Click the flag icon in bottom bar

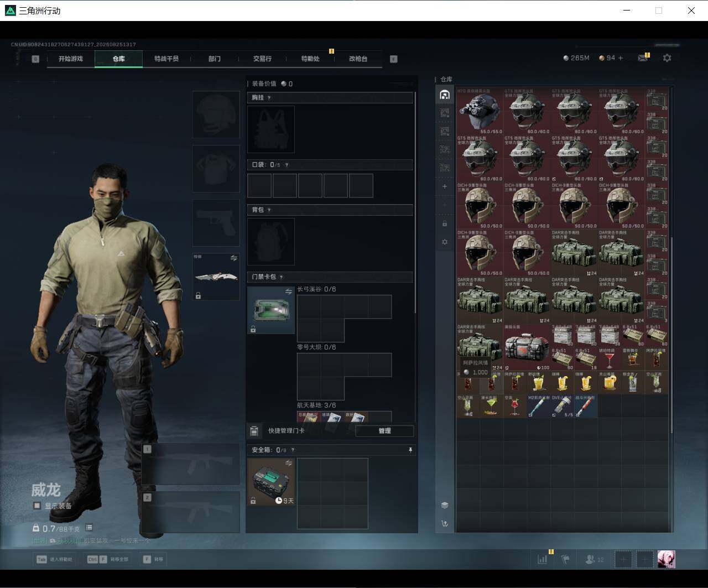point(565,559)
